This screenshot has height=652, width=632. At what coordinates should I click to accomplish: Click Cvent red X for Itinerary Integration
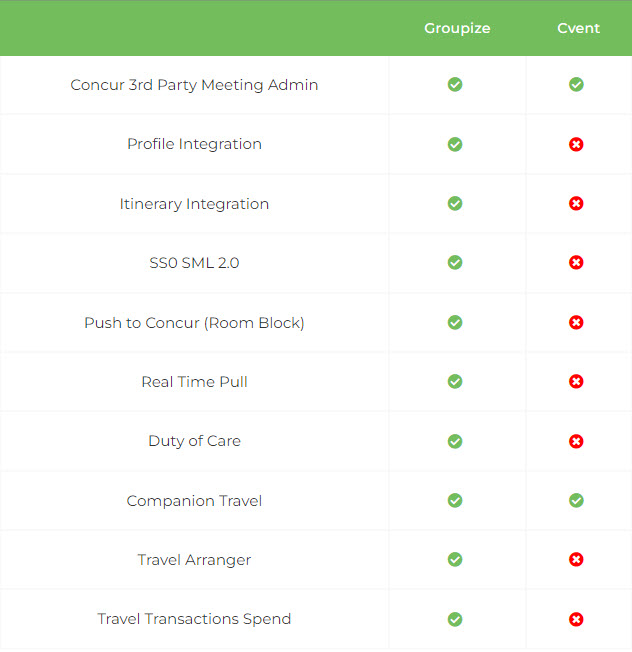(x=576, y=204)
